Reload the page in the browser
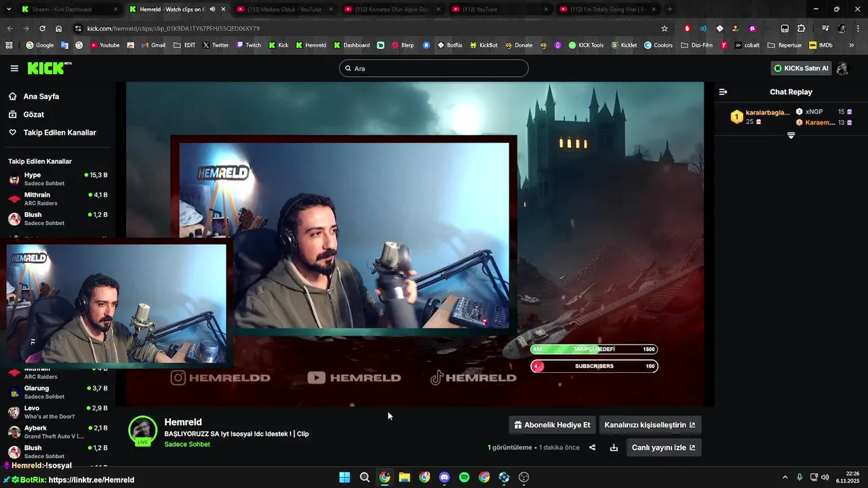The height and width of the screenshot is (488, 868). [42, 28]
